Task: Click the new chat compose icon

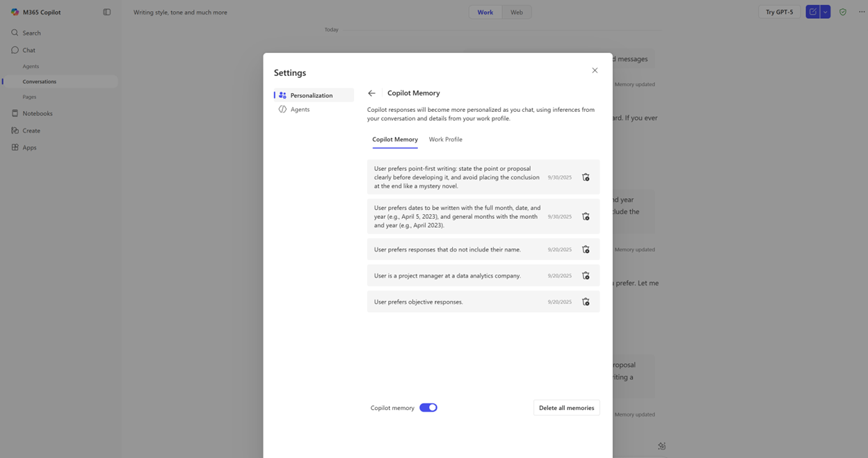Action: point(812,12)
